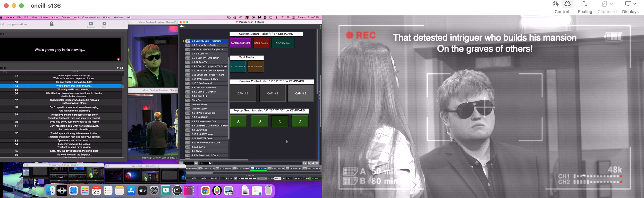Expand toolbar overflow chevrons in surtitles window
The width and height of the screenshot is (644, 198).
[124, 24]
